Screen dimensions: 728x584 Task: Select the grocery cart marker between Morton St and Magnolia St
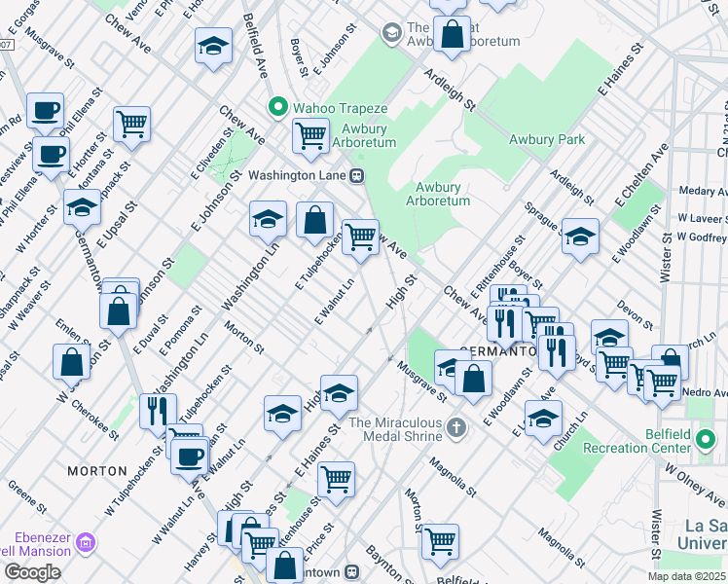coord(440,544)
